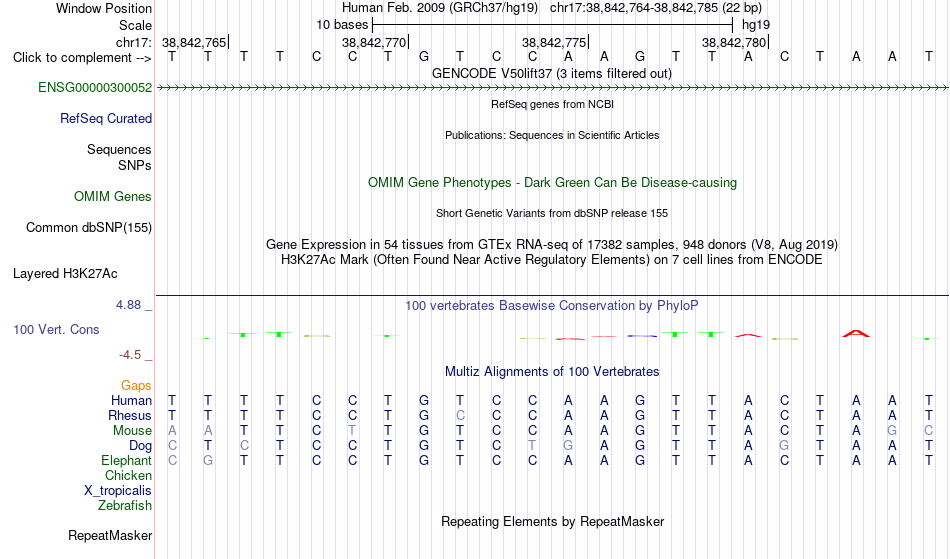Open the OMIM Gene Phenotypes track title

tap(553, 183)
